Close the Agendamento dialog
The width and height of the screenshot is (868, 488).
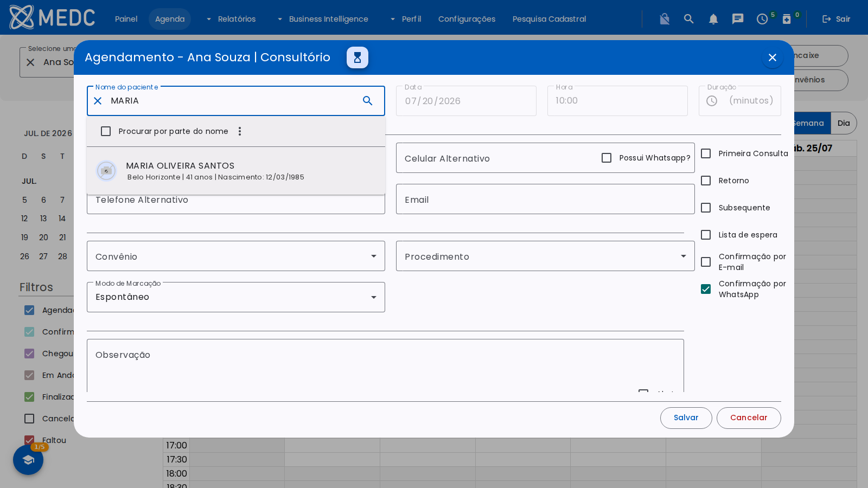[773, 57]
